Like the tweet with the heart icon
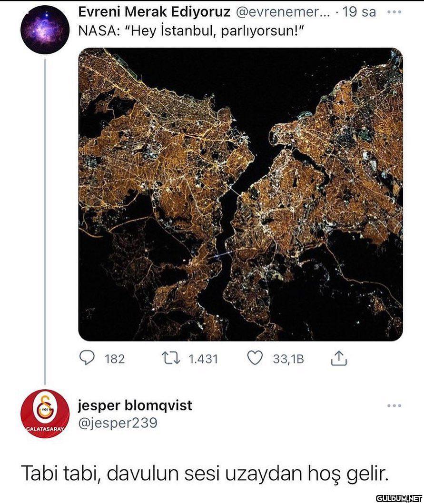The height and width of the screenshot is (504, 424). [x=255, y=358]
